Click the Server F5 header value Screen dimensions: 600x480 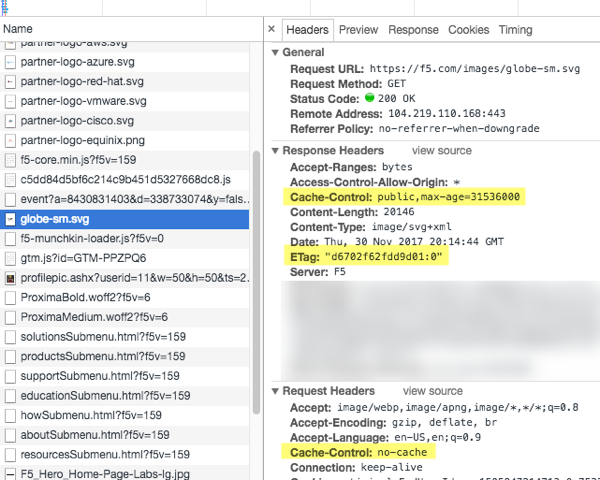340,272
